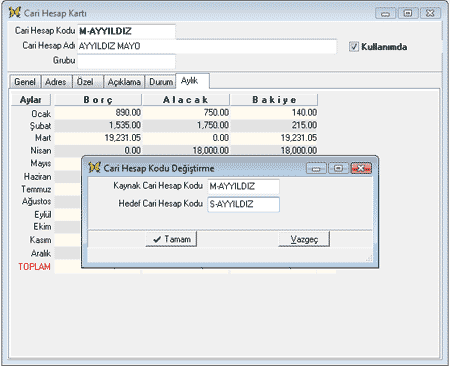The width and height of the screenshot is (450, 366).
Task: Switch to the Genel tab
Action: tap(25, 82)
